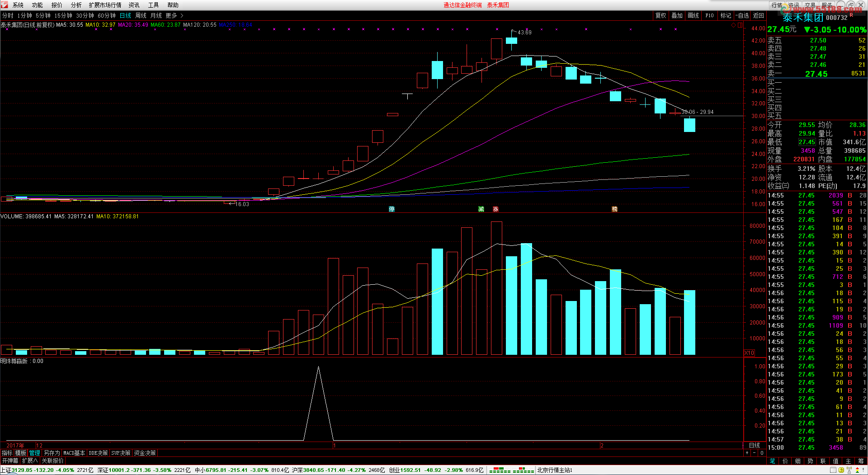Click the 停 suspension marker on chart

[392, 209]
